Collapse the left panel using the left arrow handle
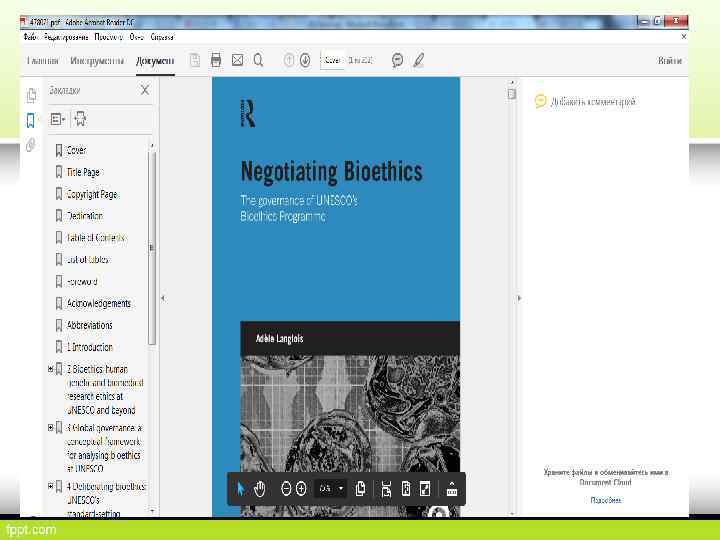 (163, 298)
